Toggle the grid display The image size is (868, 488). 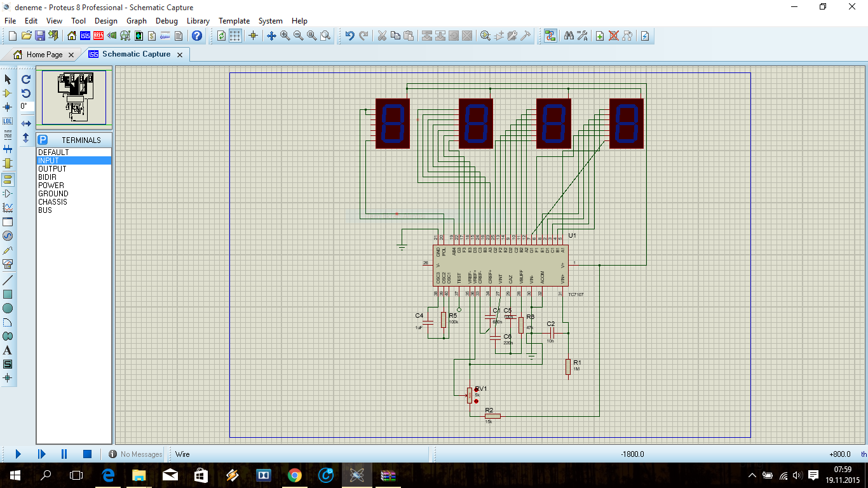click(x=235, y=36)
